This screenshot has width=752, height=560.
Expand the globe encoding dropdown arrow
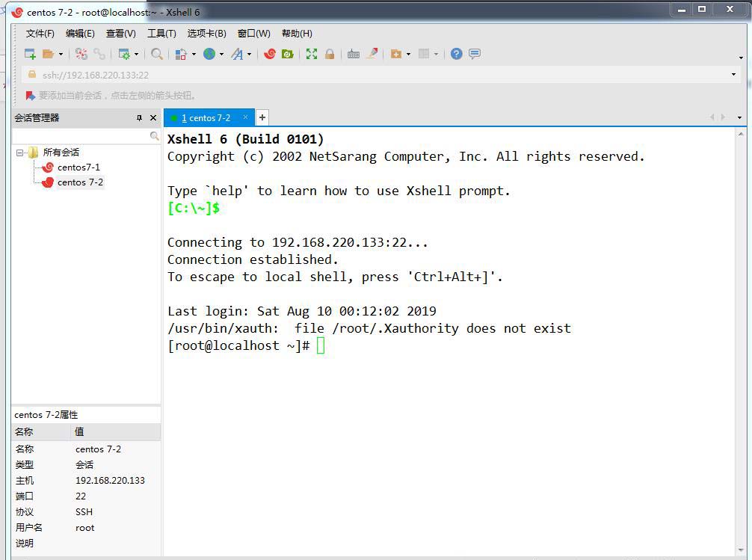(221, 55)
